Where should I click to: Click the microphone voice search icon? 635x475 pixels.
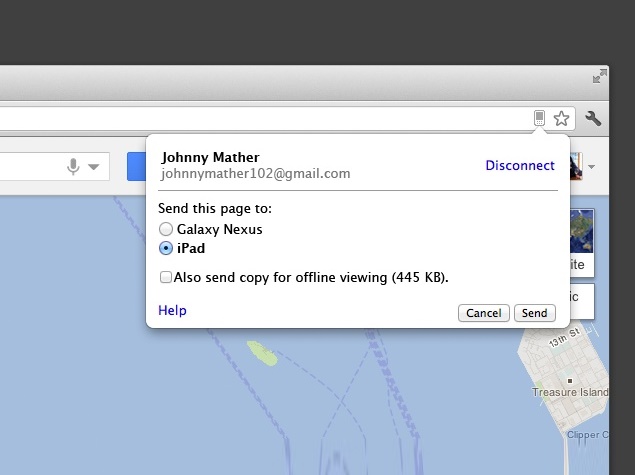(73, 166)
